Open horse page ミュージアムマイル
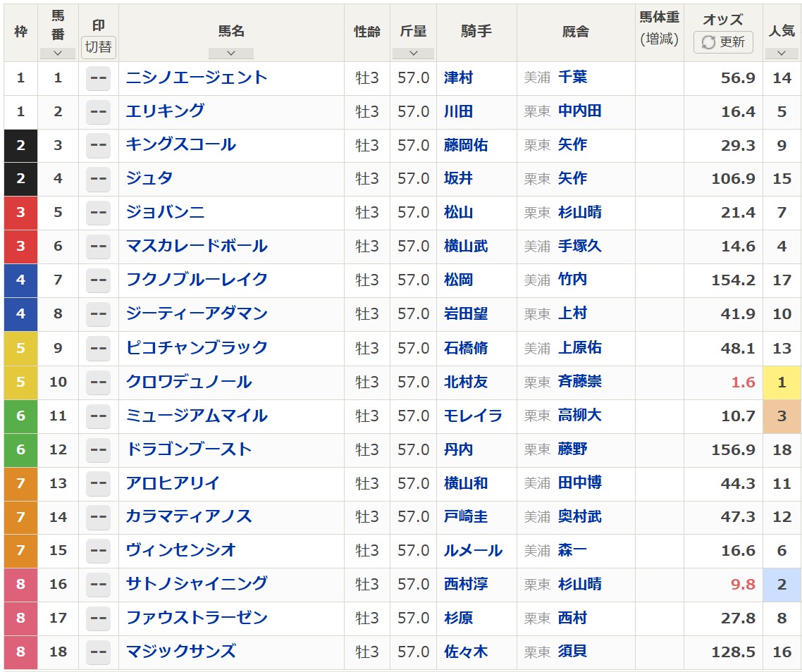This screenshot has height=672, width=802. [x=197, y=416]
